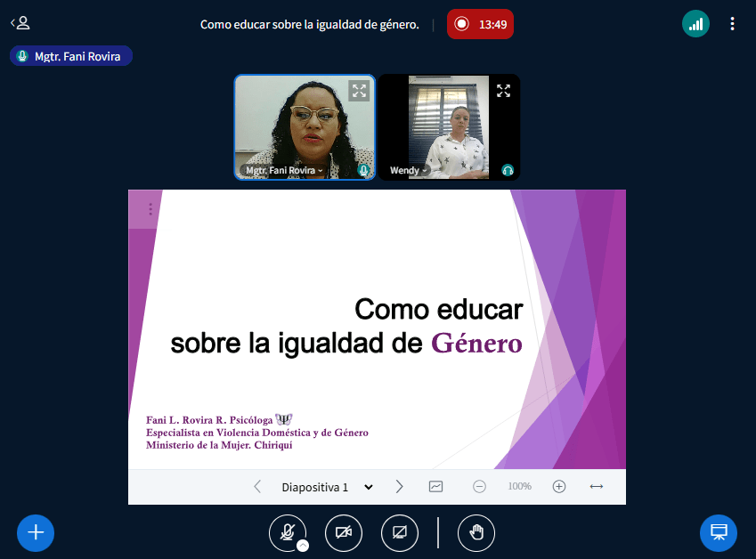Open the users list panel
Image resolution: width=756 pixels, height=559 pixels.
click(x=20, y=23)
